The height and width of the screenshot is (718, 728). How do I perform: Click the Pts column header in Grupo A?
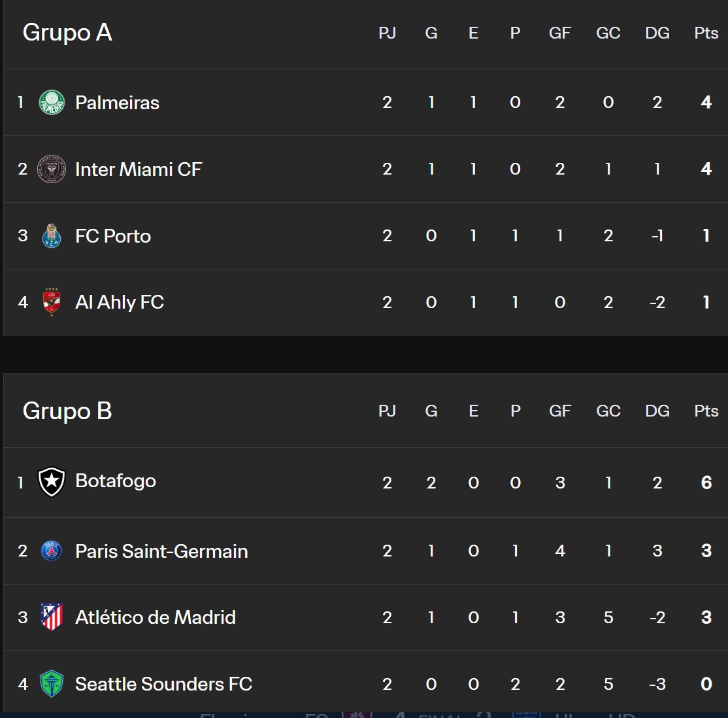[x=706, y=33]
